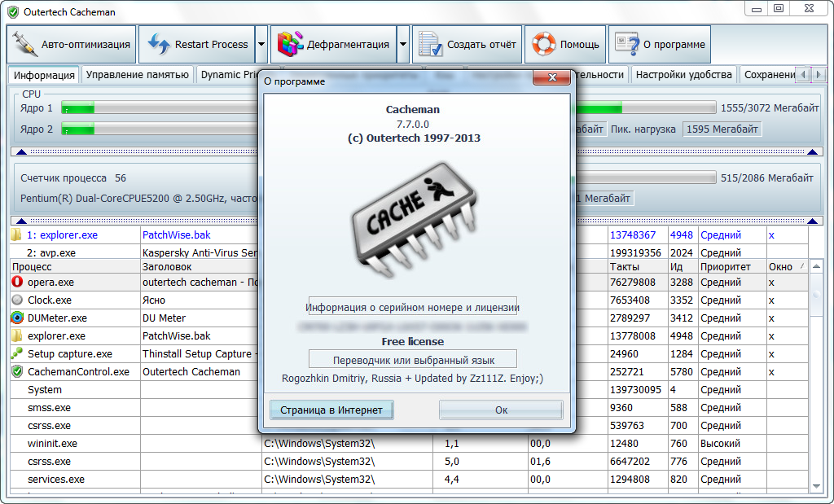Click the О программе question mark icon
Screen dimensions: 834x504
click(627, 44)
